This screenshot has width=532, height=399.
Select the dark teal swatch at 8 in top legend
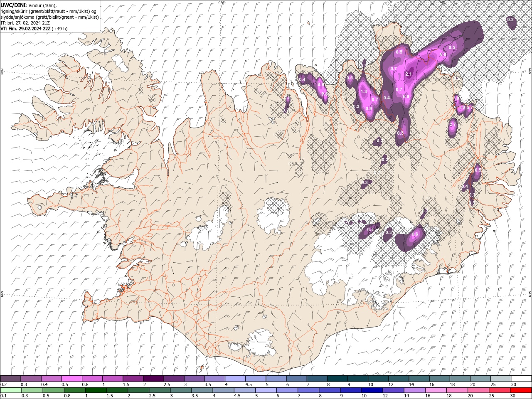pyautogui.click(x=337, y=379)
